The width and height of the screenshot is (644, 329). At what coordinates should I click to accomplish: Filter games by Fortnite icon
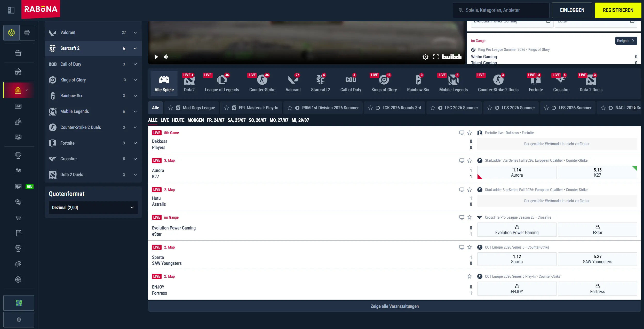[536, 83]
